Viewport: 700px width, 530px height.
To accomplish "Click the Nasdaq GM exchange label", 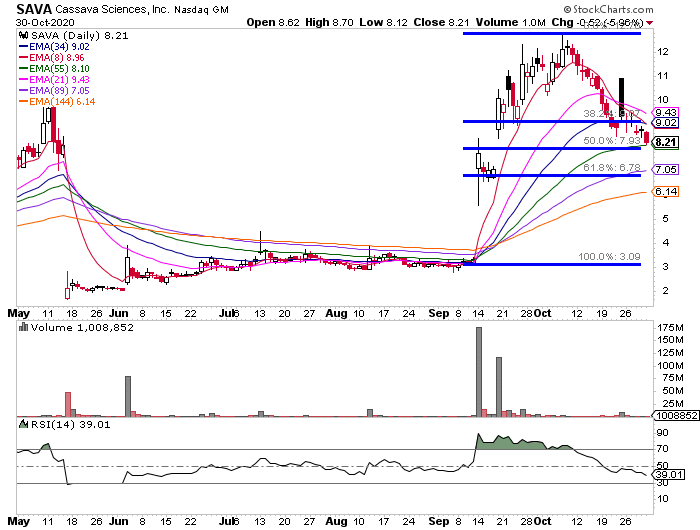I will pos(201,9).
